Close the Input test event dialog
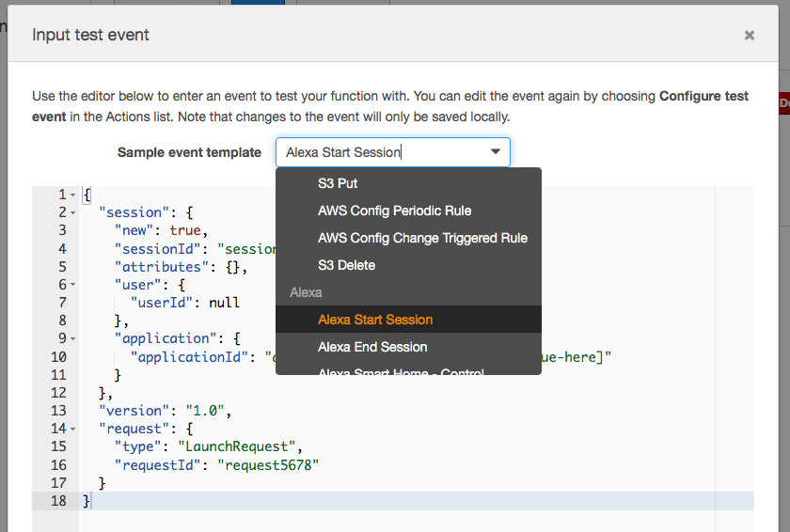 click(749, 36)
